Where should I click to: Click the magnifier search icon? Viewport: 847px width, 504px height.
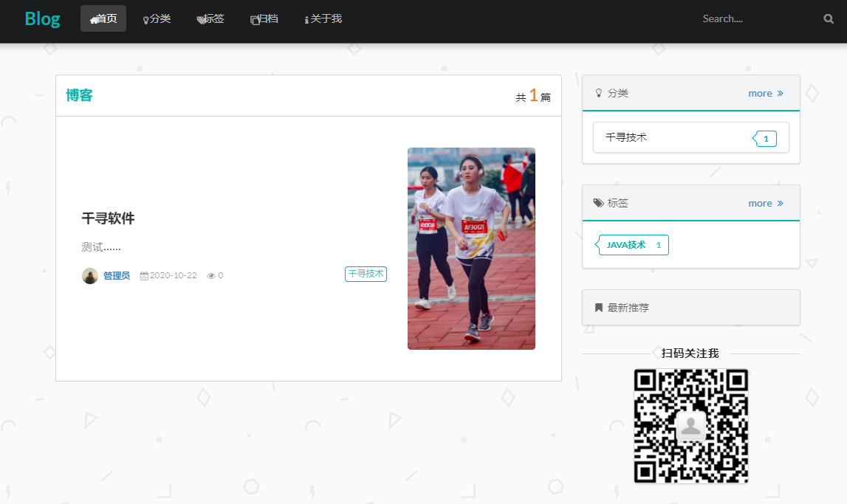pyautogui.click(x=828, y=19)
